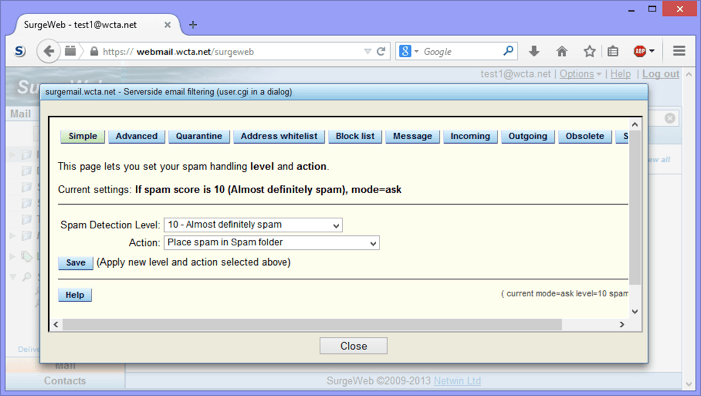Click the Help button in the dialog

pyautogui.click(x=75, y=295)
